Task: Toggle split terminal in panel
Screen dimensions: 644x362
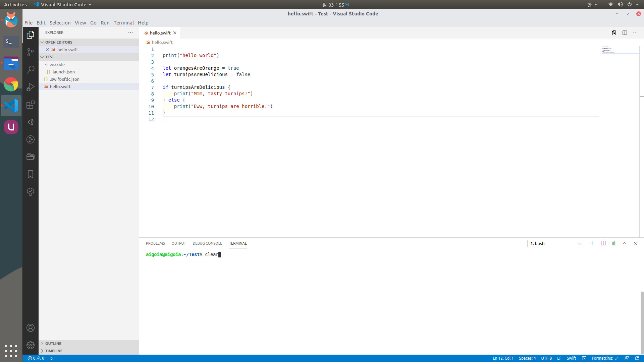Action: (603, 243)
